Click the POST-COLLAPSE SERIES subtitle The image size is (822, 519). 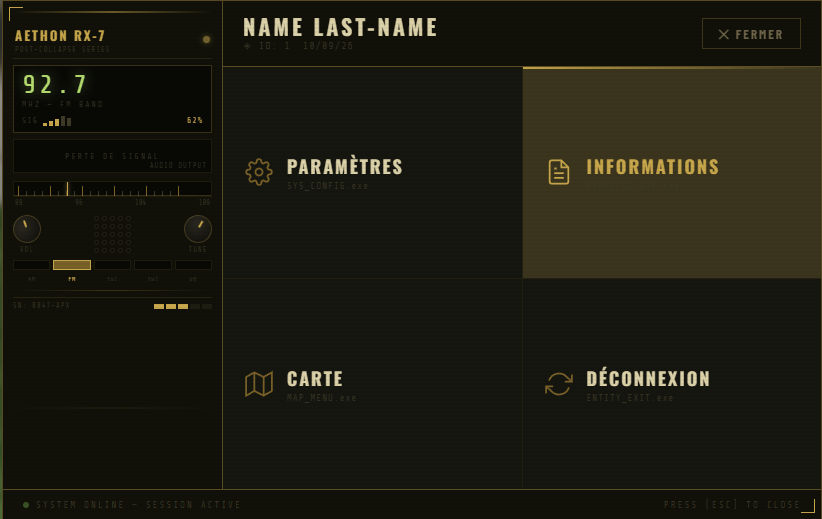click(62, 49)
